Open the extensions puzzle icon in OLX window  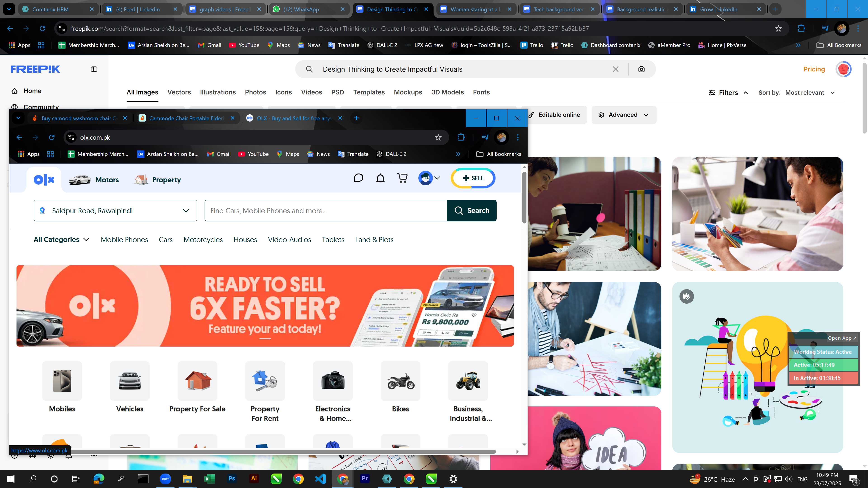[x=461, y=137]
